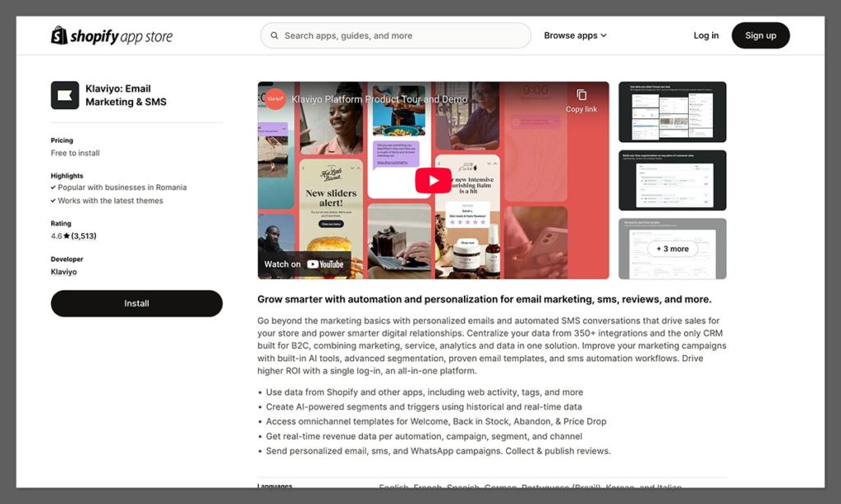Image resolution: width=841 pixels, height=504 pixels.
Task: Click the Log in link
Action: click(x=705, y=35)
